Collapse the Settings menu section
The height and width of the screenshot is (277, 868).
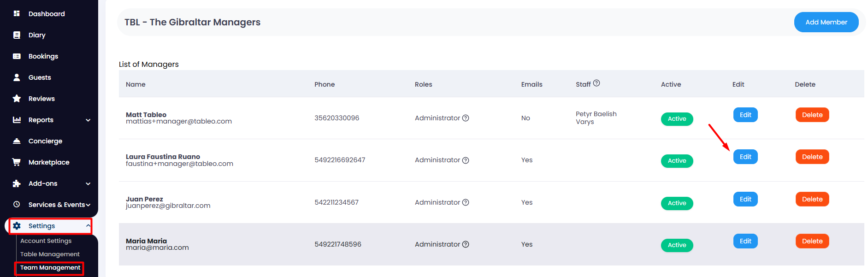(x=88, y=226)
